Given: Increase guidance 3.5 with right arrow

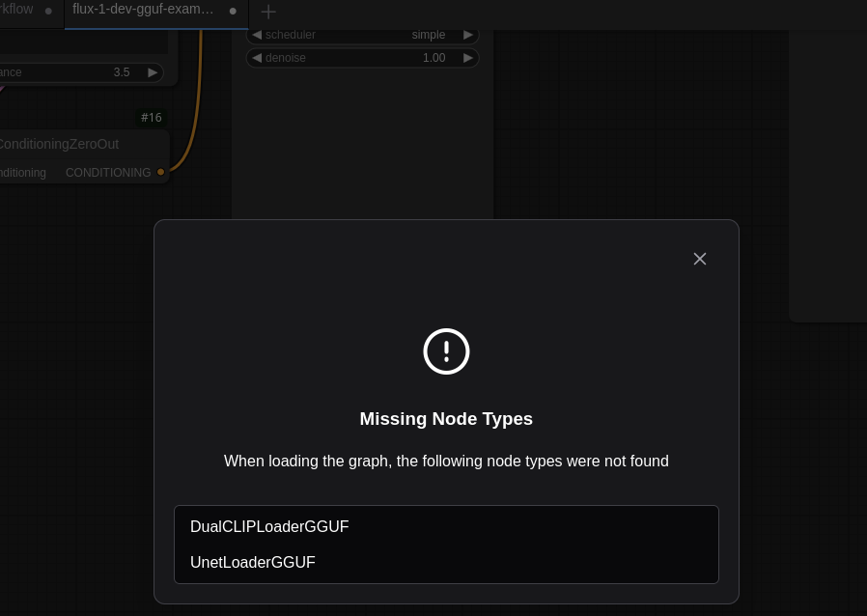Looking at the screenshot, I should point(153,72).
